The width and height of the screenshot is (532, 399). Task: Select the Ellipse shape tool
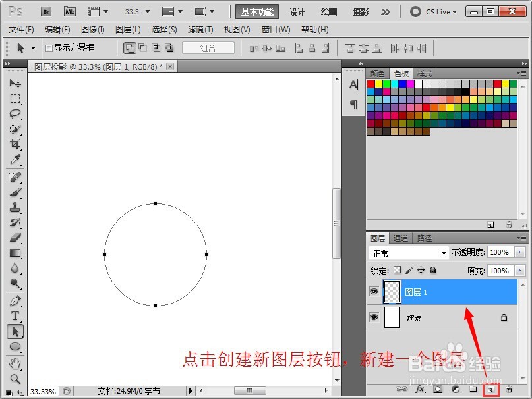[15, 347]
